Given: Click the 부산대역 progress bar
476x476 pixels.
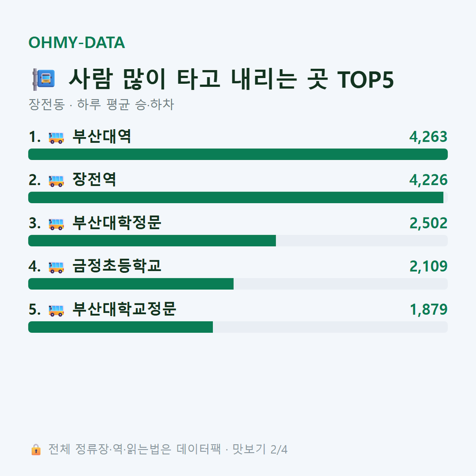Looking at the screenshot, I should tap(238, 154).
